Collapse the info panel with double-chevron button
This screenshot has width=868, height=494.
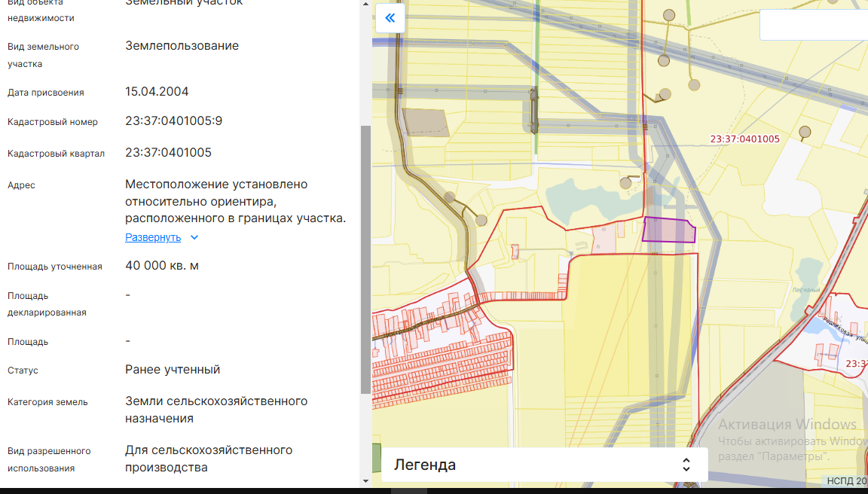[x=390, y=18]
